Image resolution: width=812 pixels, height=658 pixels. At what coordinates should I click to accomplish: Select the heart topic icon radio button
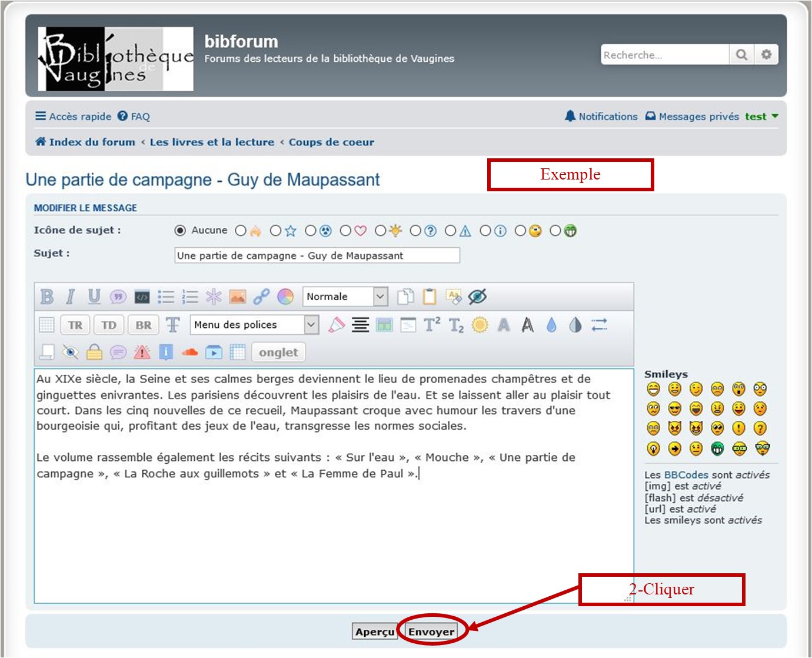(x=345, y=231)
